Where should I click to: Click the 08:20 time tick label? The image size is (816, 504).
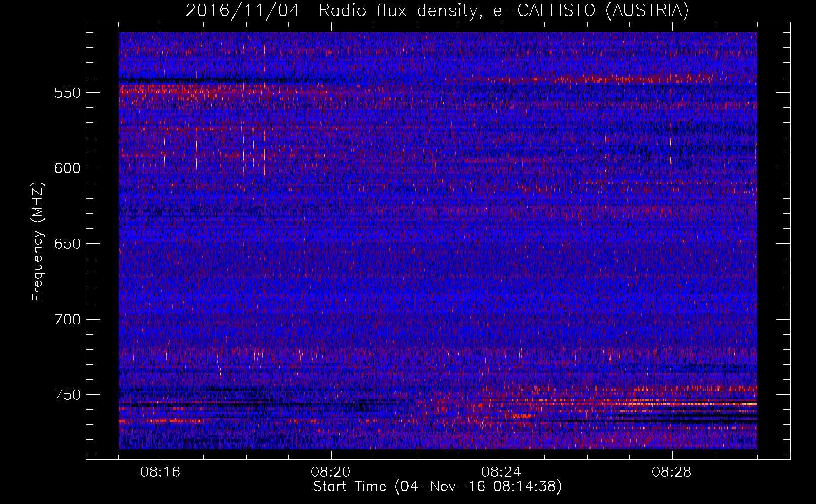point(331,472)
